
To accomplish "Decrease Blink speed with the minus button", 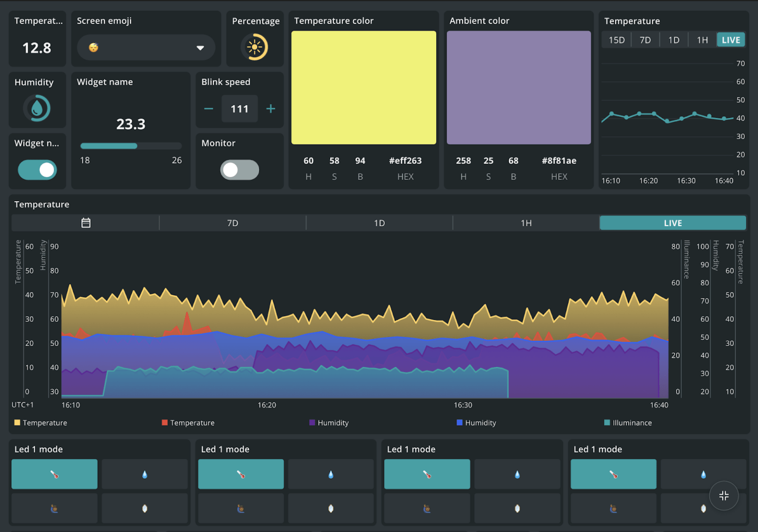I will (x=208, y=108).
